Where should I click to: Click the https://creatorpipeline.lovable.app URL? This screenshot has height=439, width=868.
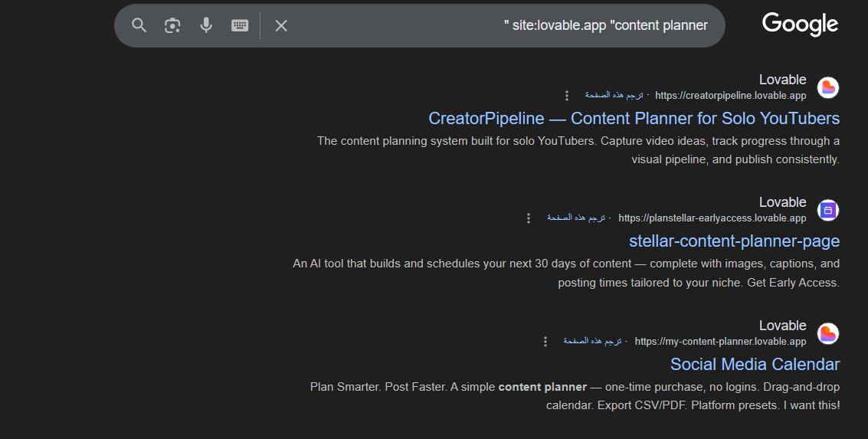[x=731, y=96]
